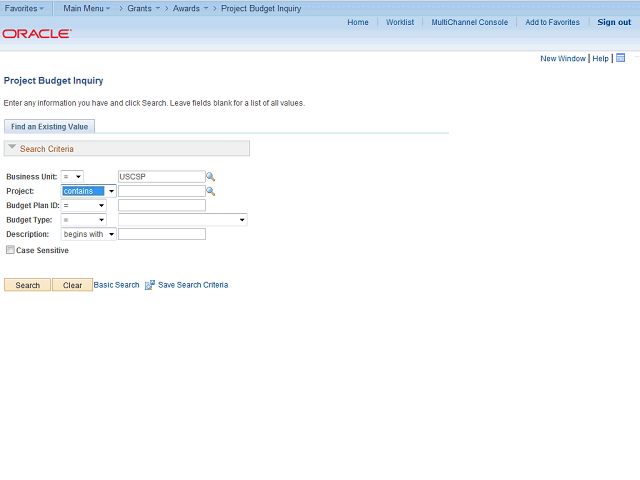Open the Worklist link
640x480 pixels.
click(400, 22)
